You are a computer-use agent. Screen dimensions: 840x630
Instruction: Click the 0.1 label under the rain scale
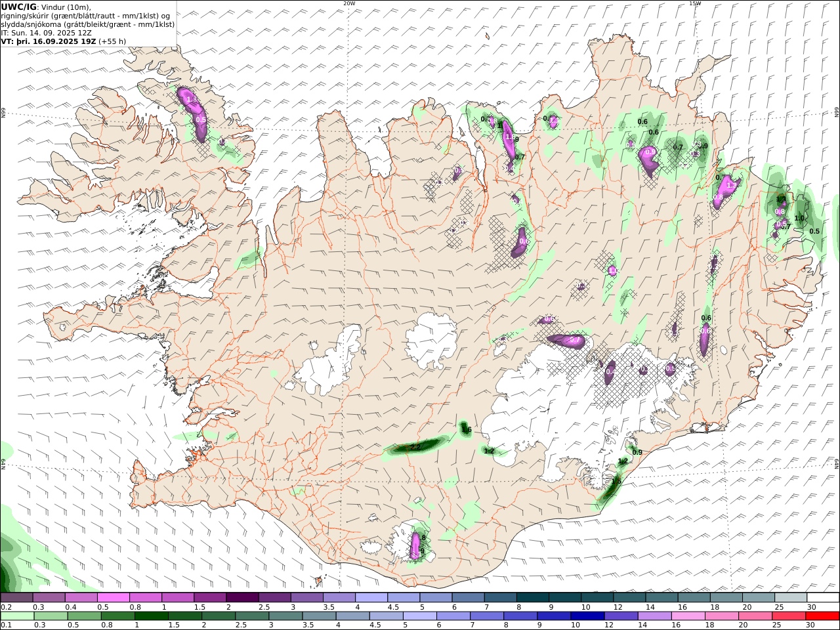[5, 625]
